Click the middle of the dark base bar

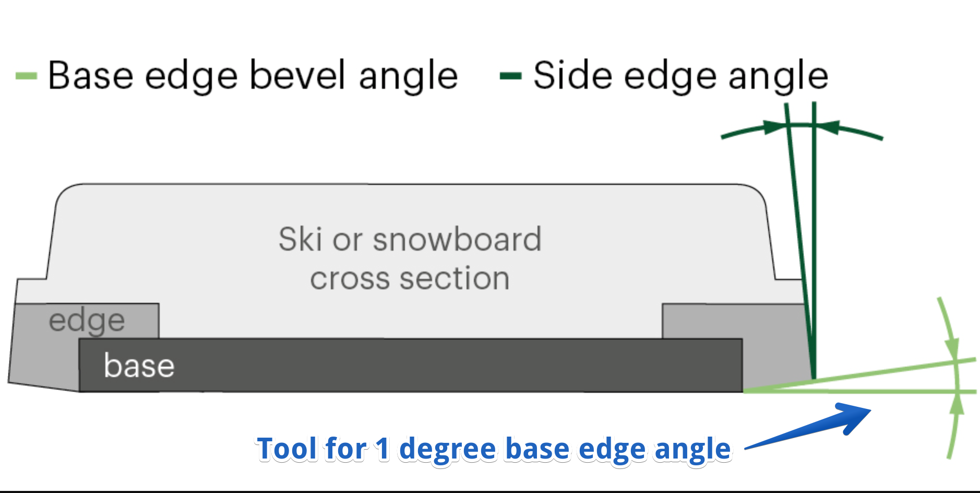411,366
